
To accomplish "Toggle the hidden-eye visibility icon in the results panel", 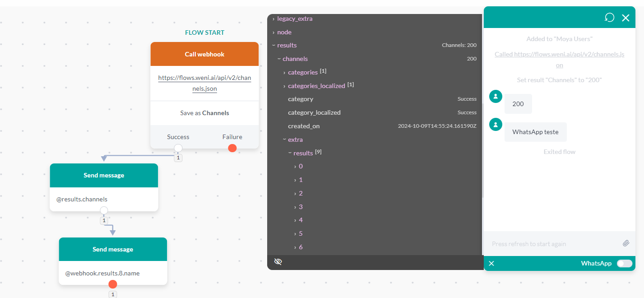I will point(278,261).
